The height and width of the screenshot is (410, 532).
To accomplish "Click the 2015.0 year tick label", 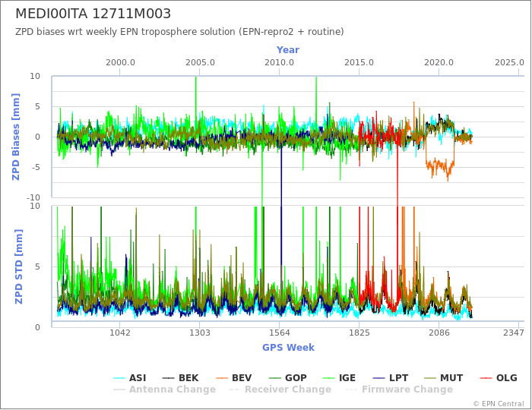I will (359, 63).
